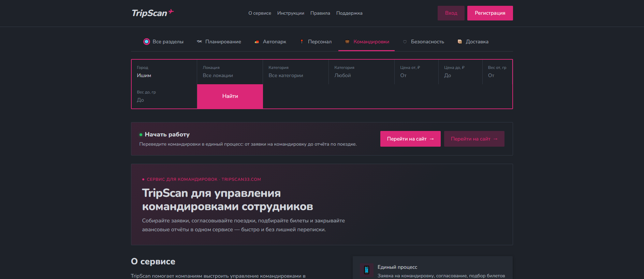Open the Безопасность shield icon
The image size is (644, 279).
tap(405, 42)
